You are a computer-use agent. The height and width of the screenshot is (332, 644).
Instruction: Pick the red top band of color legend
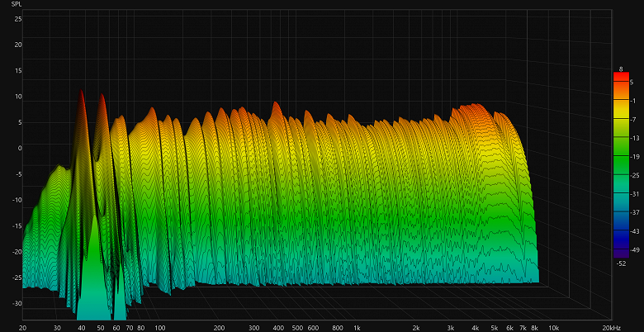(x=621, y=77)
